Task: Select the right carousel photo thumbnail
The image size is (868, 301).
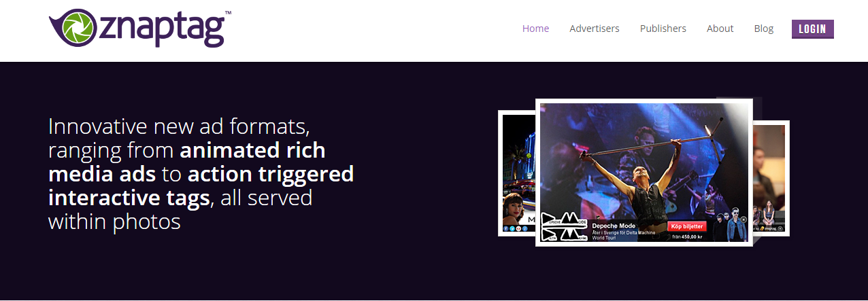Action: [x=769, y=177]
